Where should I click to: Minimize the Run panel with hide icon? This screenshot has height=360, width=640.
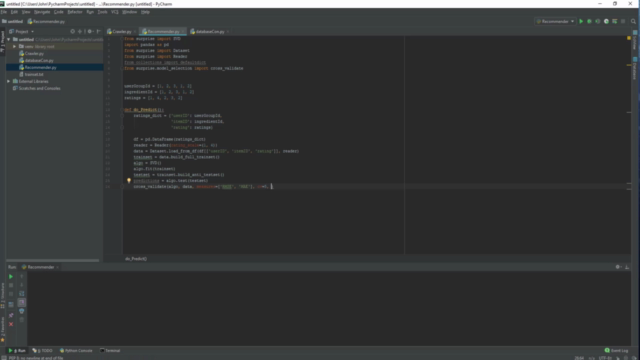click(x=627, y=267)
